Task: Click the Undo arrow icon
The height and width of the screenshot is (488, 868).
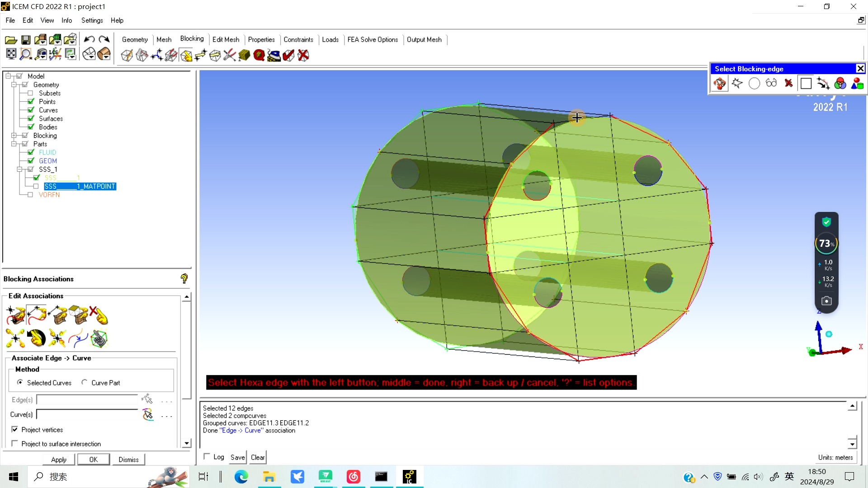Action: click(x=89, y=40)
